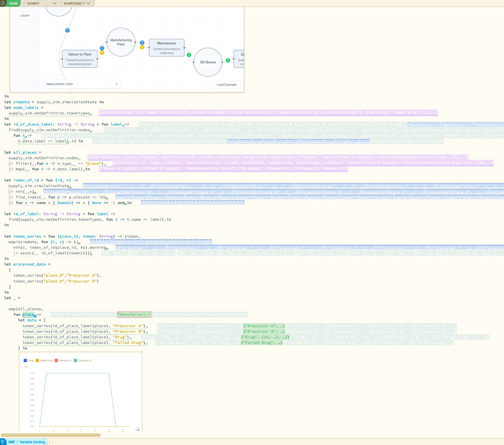The width and height of the screenshot is (504, 445).
Task: Select the Deliver to Plant transition
Action: tap(80, 59)
